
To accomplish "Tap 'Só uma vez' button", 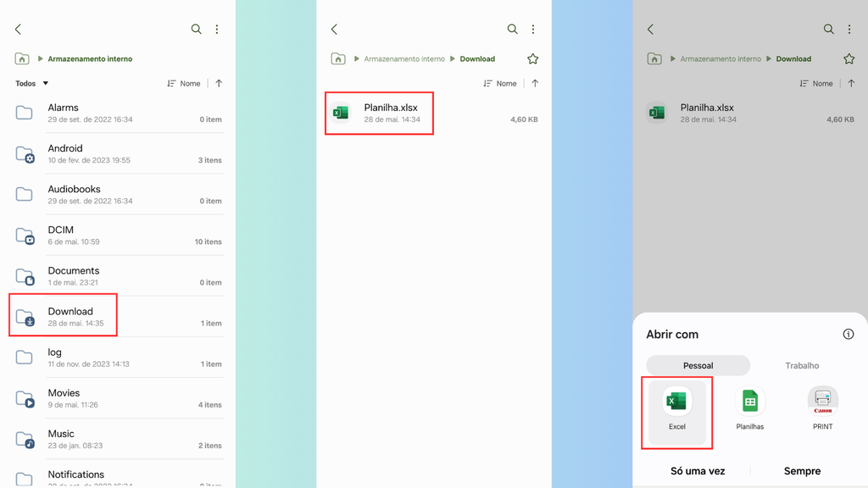I will [698, 471].
